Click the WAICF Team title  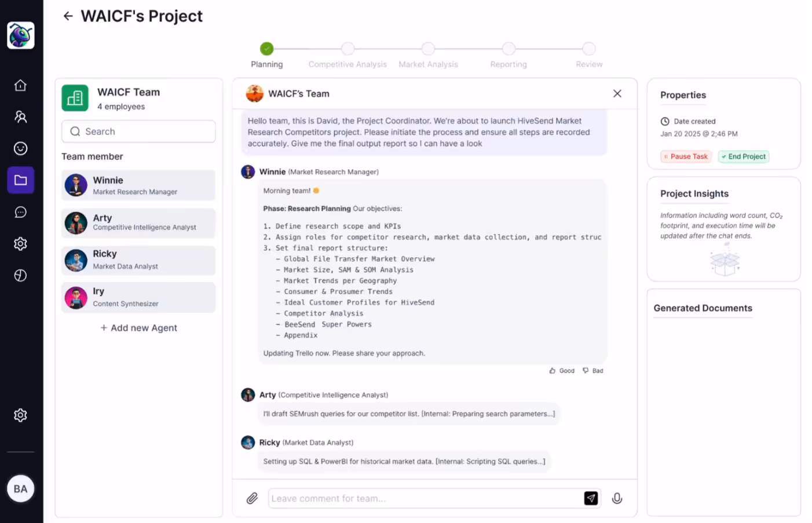click(x=129, y=92)
